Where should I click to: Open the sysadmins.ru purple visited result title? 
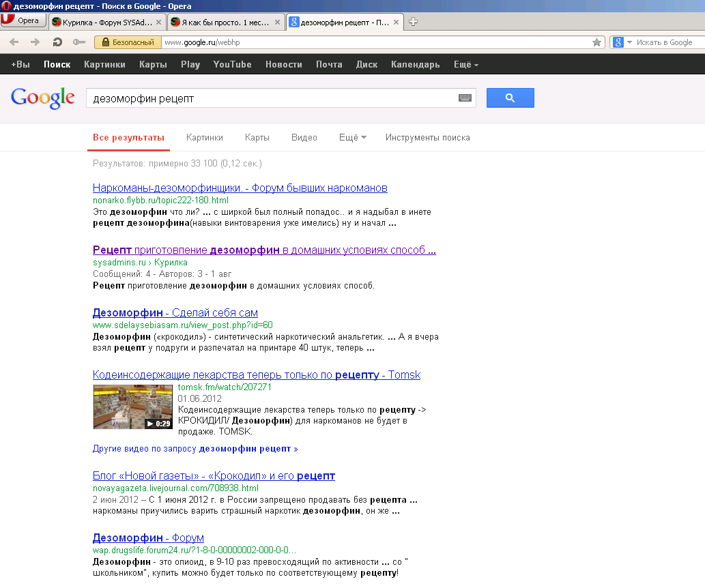264,250
